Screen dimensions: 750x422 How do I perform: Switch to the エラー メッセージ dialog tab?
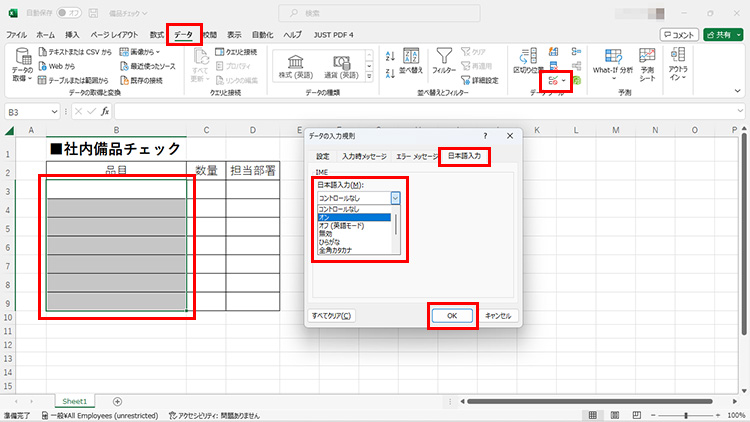click(416, 156)
